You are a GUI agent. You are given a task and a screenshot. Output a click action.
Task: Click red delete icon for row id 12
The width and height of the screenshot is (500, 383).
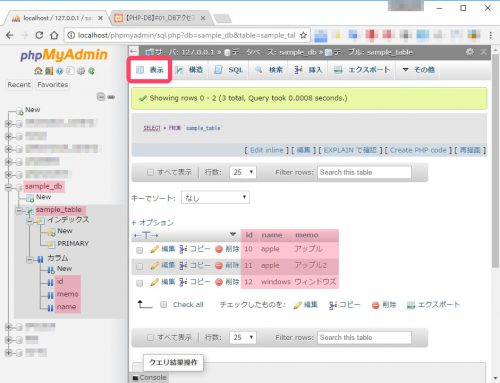coord(219,282)
